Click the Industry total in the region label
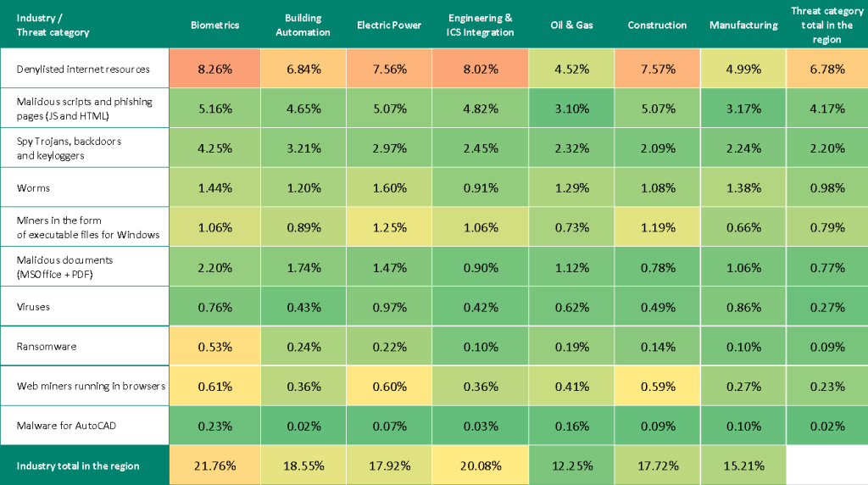The image size is (868, 485). (78, 465)
